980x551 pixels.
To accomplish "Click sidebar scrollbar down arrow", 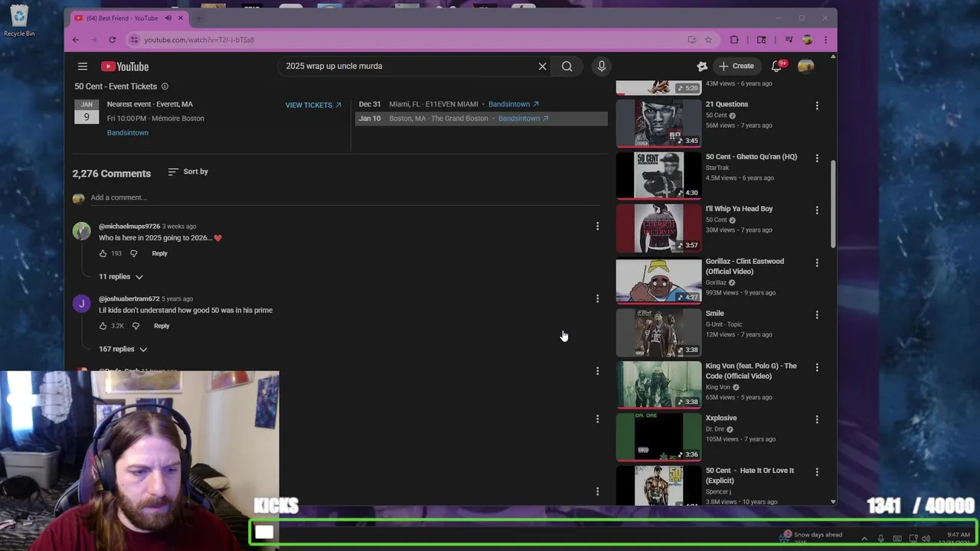I will pos(833,502).
